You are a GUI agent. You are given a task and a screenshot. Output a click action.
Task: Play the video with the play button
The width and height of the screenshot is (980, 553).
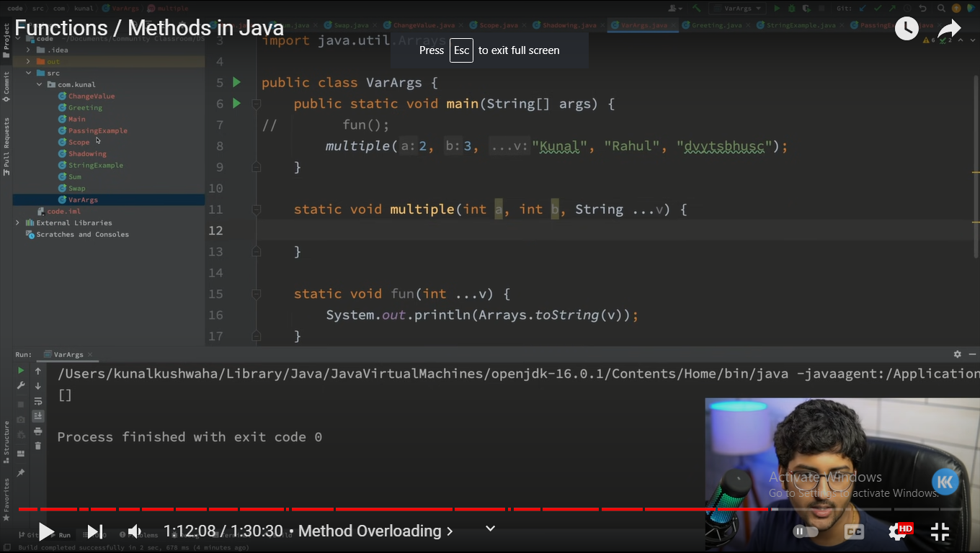[46, 532]
